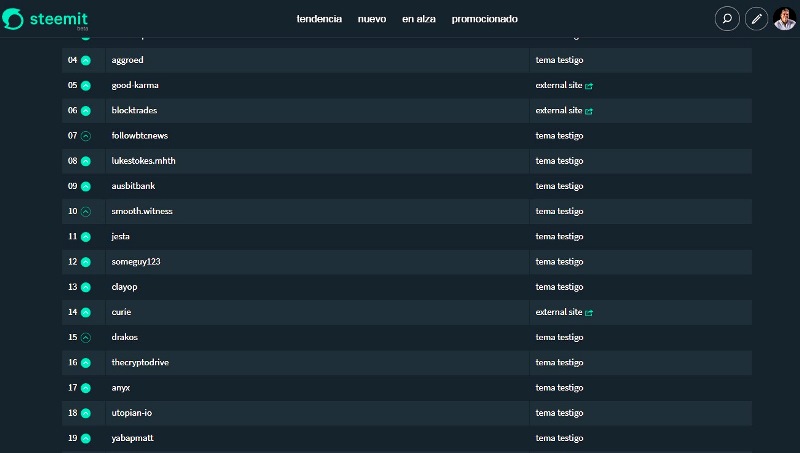Toggle vote arrow for utopian-io
The image size is (800, 453).
coord(86,413)
